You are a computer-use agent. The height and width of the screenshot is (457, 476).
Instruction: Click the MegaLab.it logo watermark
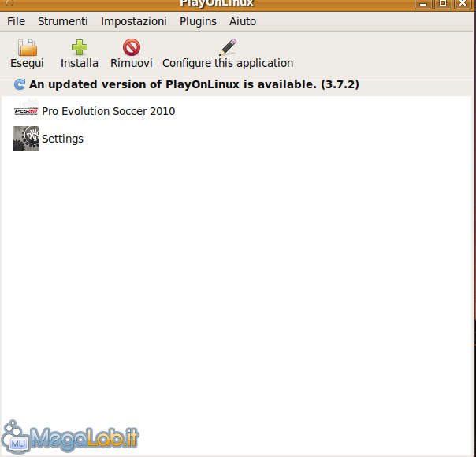71,436
